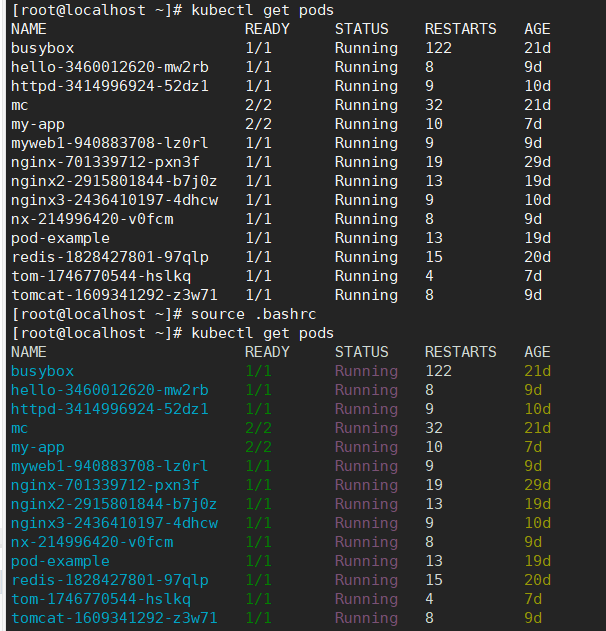606x631 pixels.
Task: Click the restart count '4' in colored tom row
Action: tap(429, 599)
